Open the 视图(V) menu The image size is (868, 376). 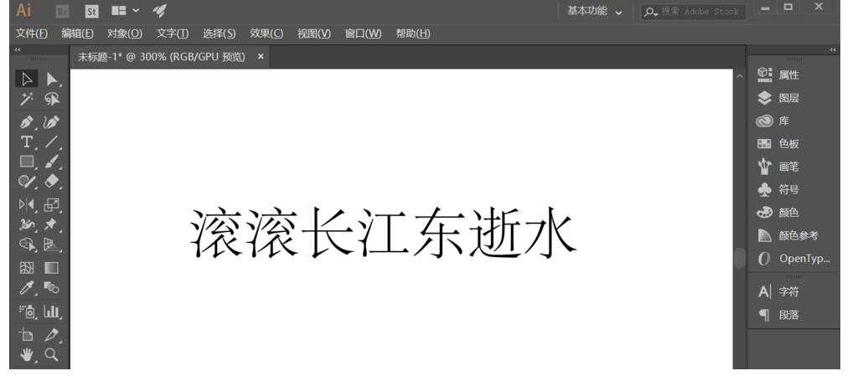314,33
